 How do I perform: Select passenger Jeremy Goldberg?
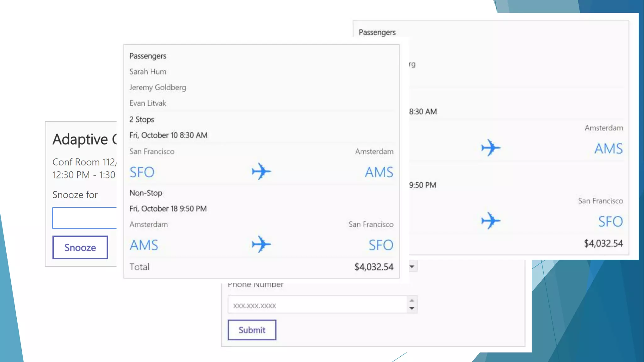coord(158,87)
